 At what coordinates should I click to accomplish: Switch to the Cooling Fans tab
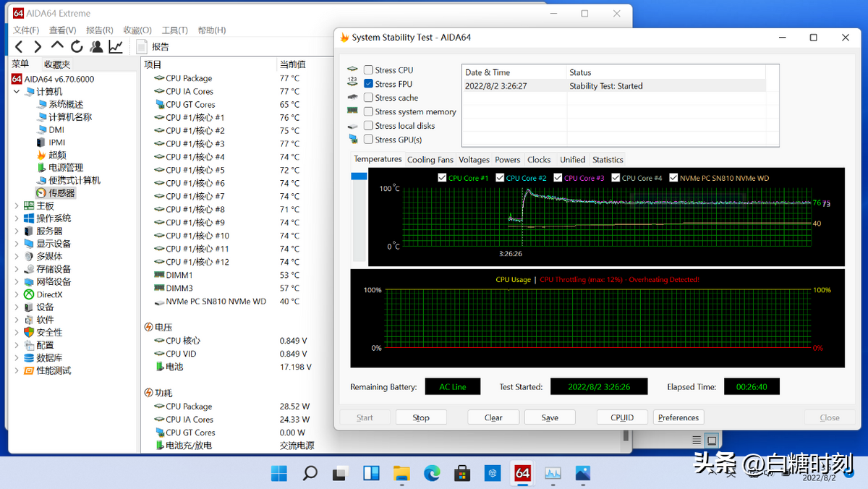[430, 160]
